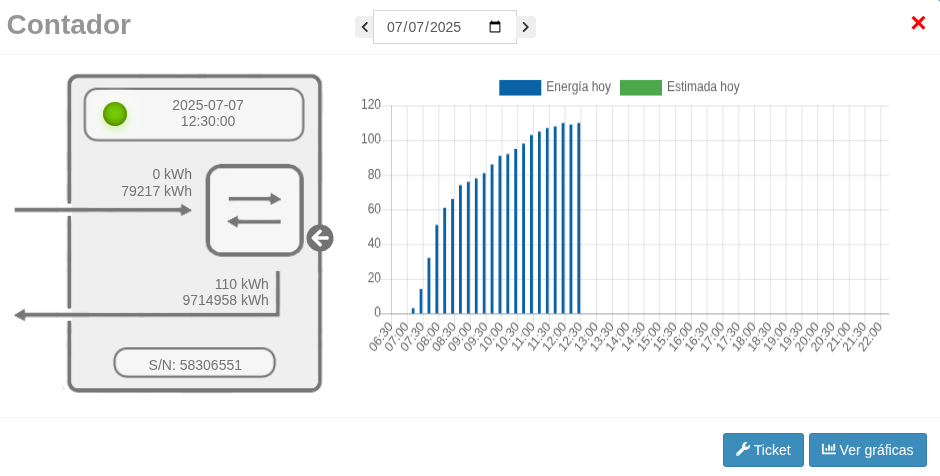Click the circular left-arrow icon on meter
The height and width of the screenshot is (476, 940).
click(x=320, y=238)
